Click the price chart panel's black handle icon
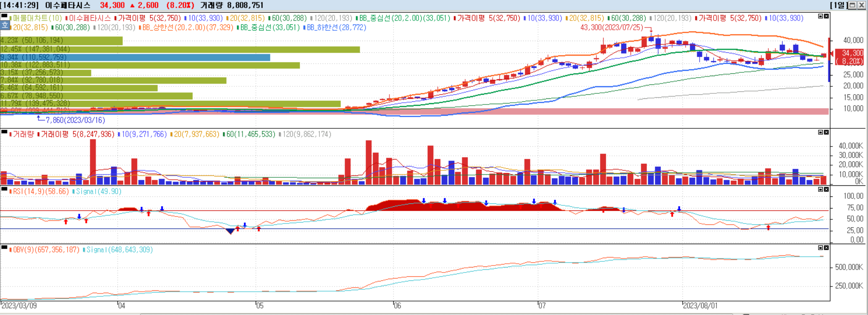The image size is (868, 315). [x=4, y=15]
